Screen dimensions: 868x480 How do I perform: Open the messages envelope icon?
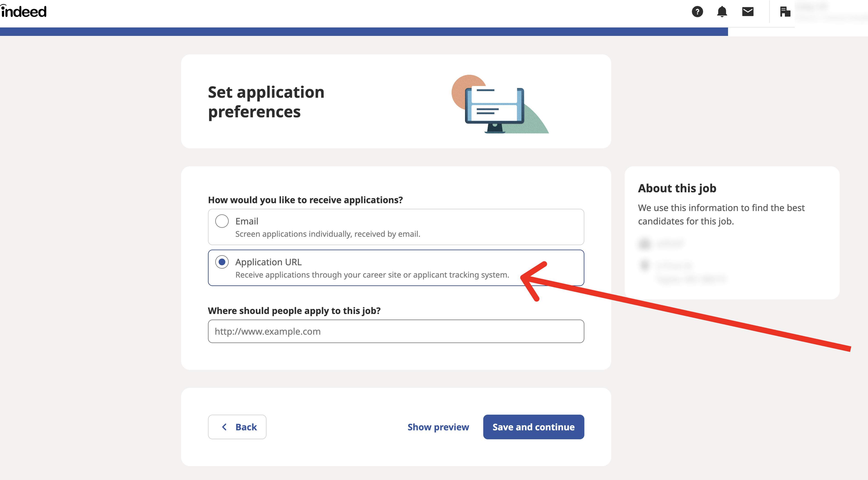pyautogui.click(x=748, y=12)
